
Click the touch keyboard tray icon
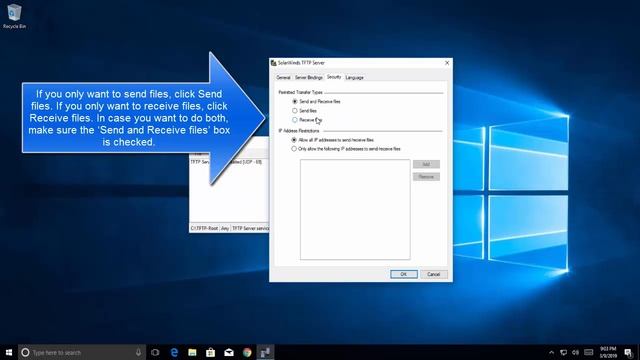pos(589,352)
